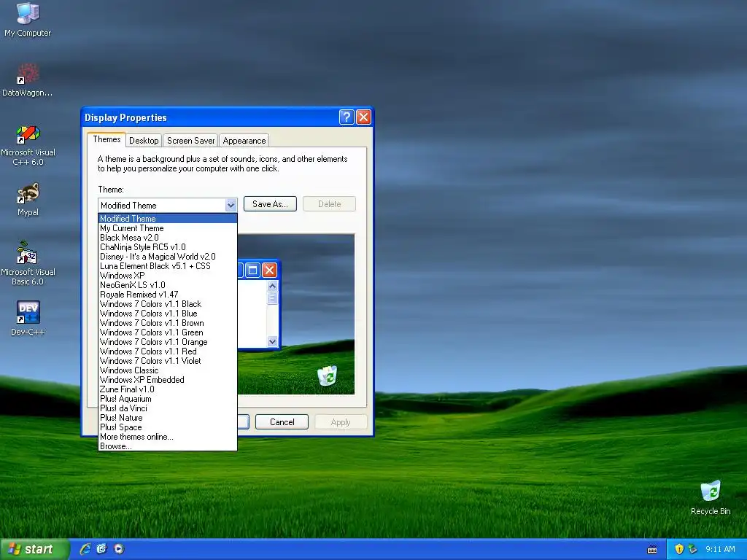Choose Windows XP Embedded theme

(x=168, y=380)
